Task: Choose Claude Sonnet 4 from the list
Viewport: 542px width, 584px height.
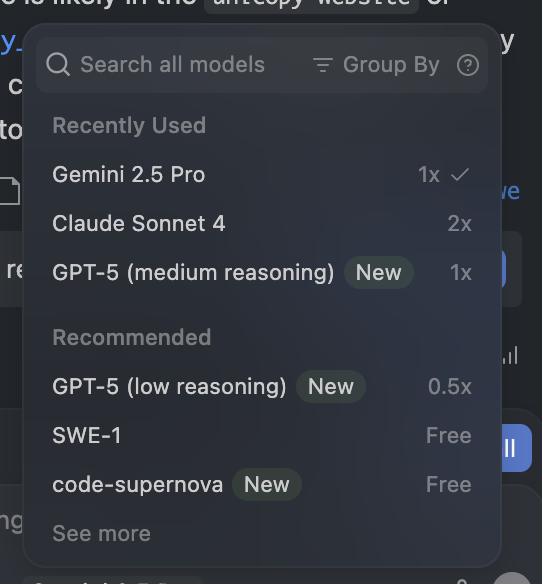Action: (x=262, y=223)
